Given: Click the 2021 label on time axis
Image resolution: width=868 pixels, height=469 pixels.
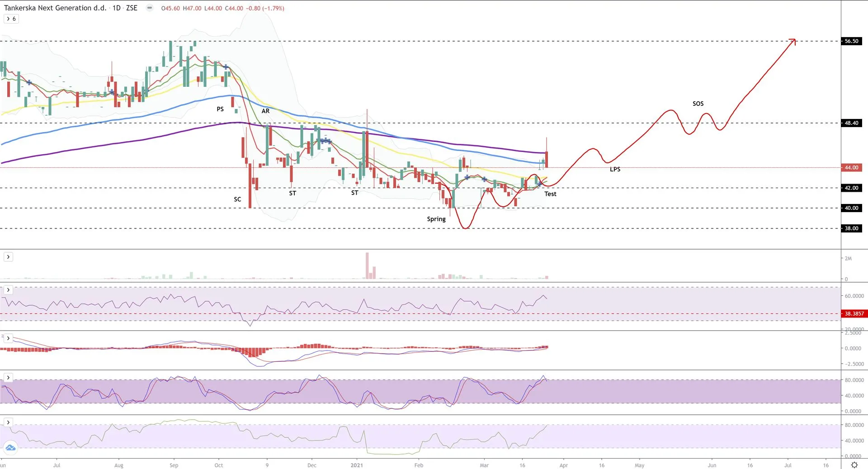Looking at the screenshot, I should click(357, 465).
